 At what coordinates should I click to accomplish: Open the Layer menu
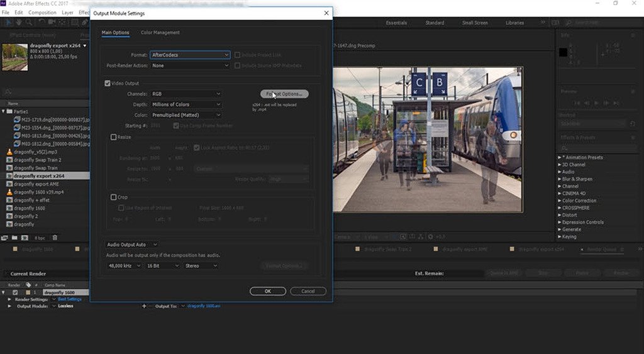(67, 13)
